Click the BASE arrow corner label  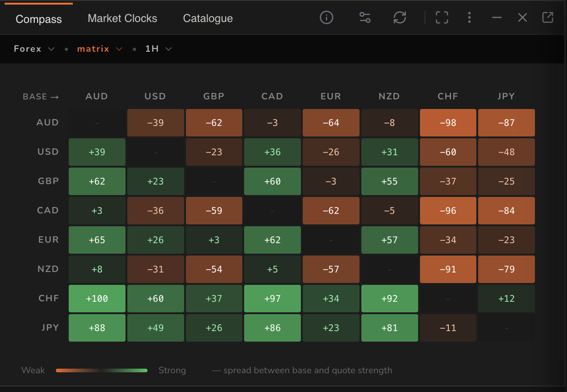(x=41, y=97)
